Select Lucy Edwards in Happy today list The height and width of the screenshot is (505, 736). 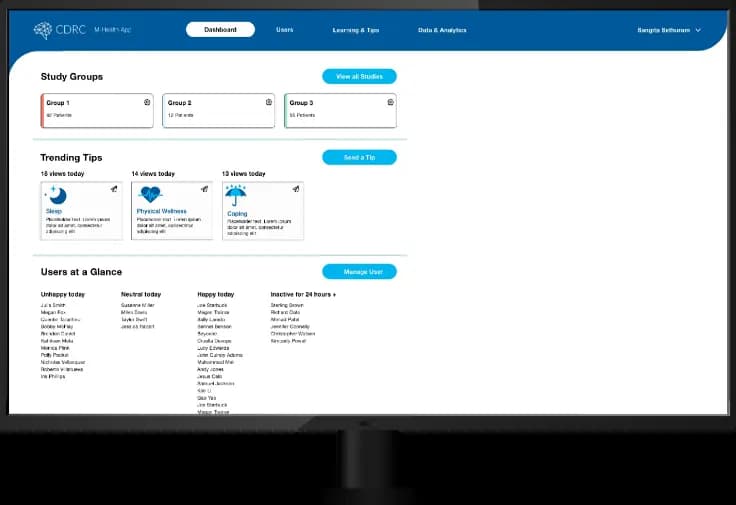(214, 348)
